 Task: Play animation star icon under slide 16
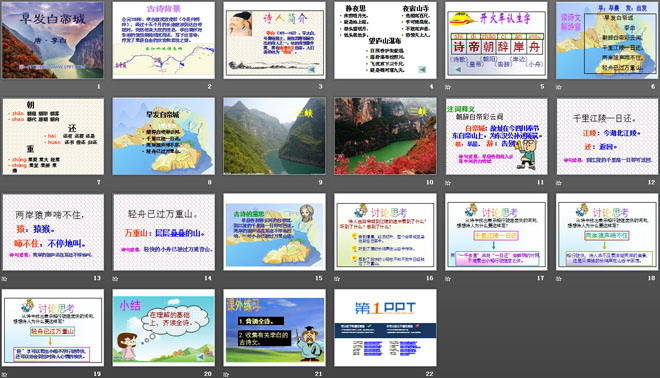337,279
